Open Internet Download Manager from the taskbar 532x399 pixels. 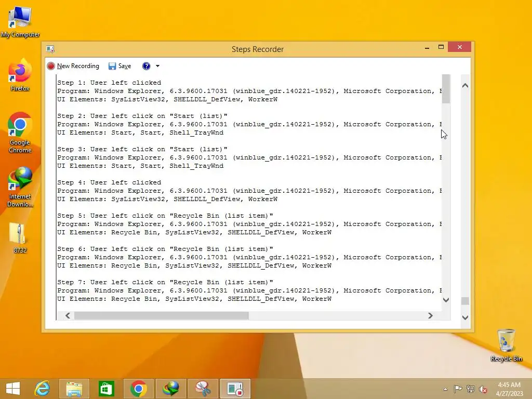point(170,389)
